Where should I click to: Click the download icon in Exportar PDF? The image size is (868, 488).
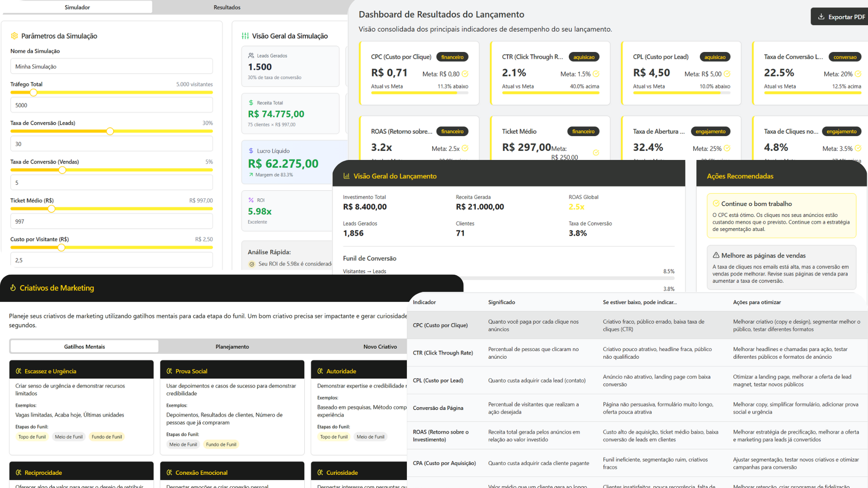(821, 17)
